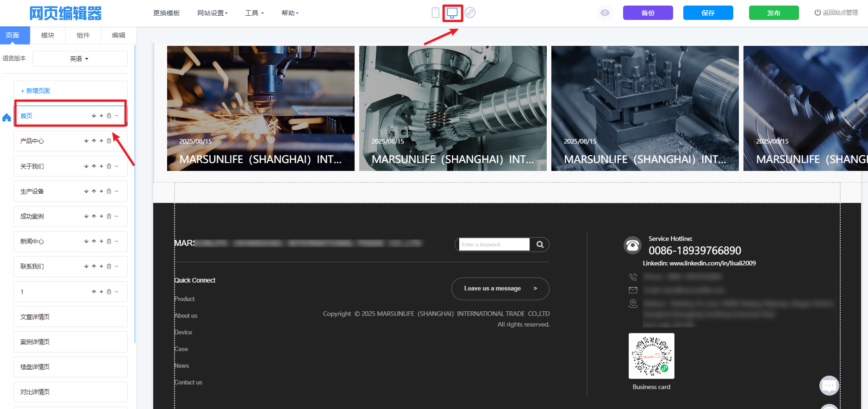Click the Leave us a message button
This screenshot has width=868, height=409.
pyautogui.click(x=500, y=289)
